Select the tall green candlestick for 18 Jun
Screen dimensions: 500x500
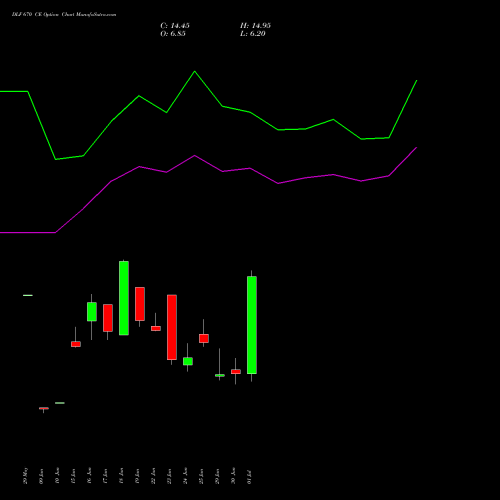[124, 298]
